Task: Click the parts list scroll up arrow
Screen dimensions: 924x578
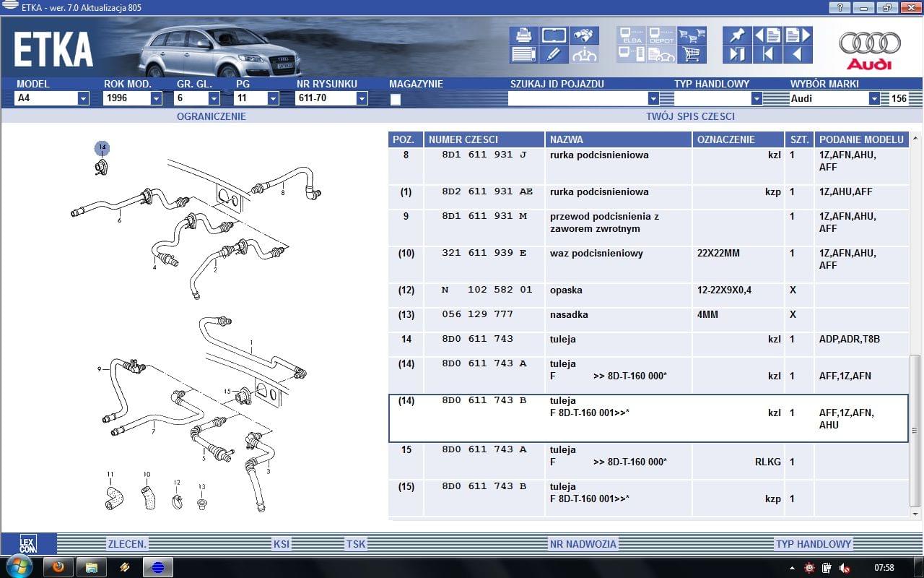Action: tap(915, 138)
